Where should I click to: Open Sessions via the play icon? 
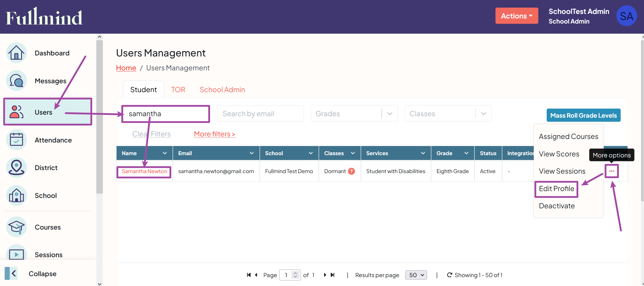(x=16, y=254)
